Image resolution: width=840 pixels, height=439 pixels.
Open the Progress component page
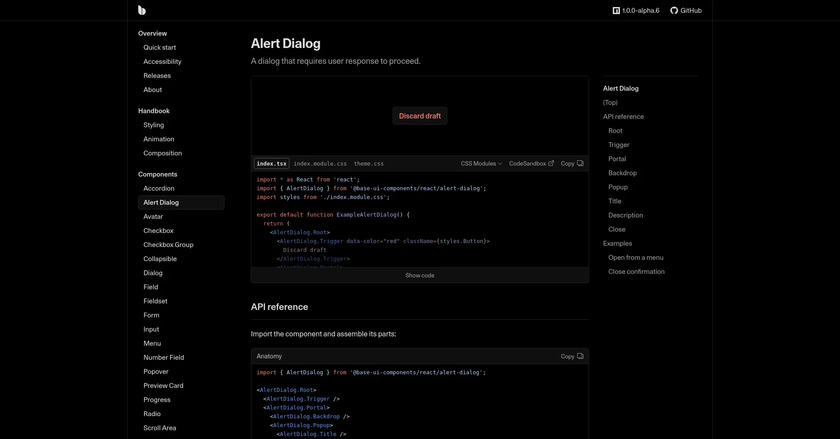pyautogui.click(x=157, y=399)
